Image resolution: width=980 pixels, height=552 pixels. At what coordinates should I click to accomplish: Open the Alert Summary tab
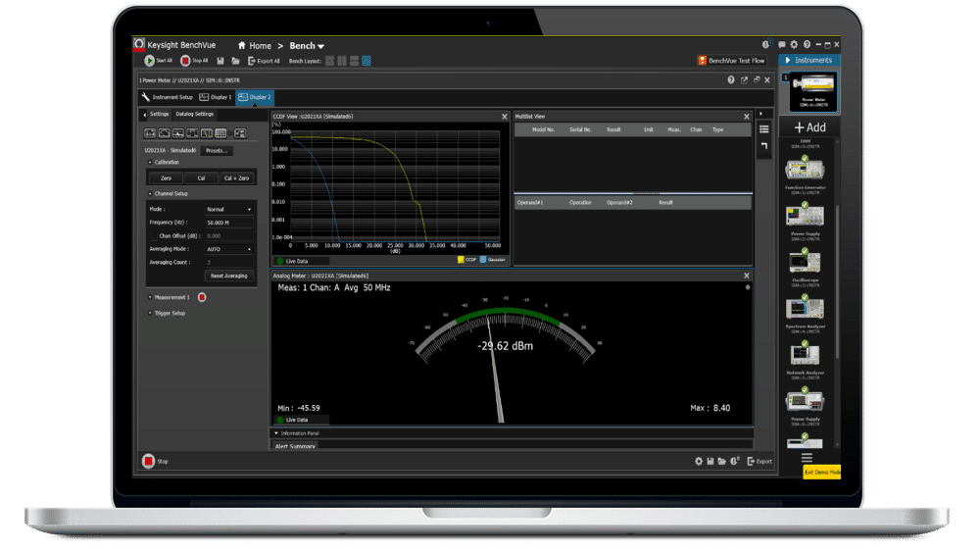click(295, 446)
